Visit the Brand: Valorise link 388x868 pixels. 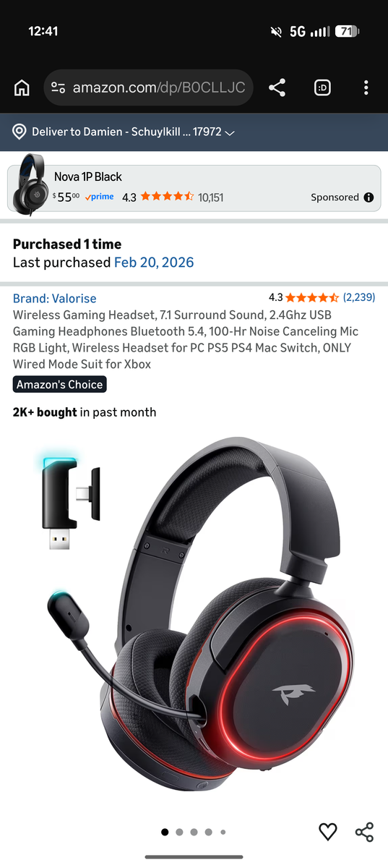[x=54, y=298]
